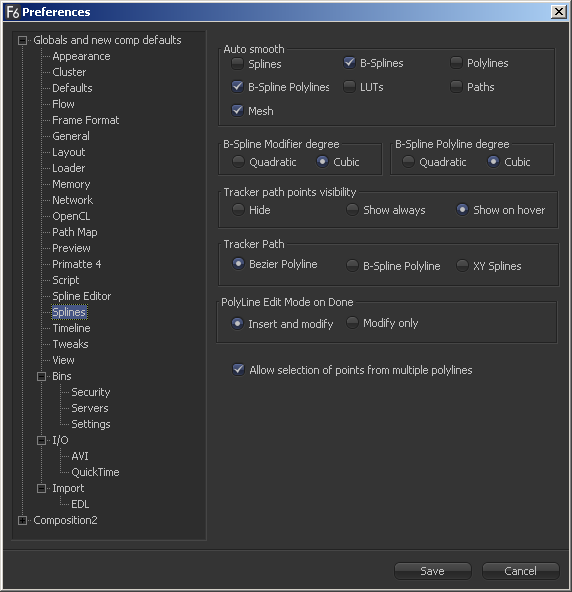
Task: Select QuickTime under I/O
Action: tap(95, 472)
